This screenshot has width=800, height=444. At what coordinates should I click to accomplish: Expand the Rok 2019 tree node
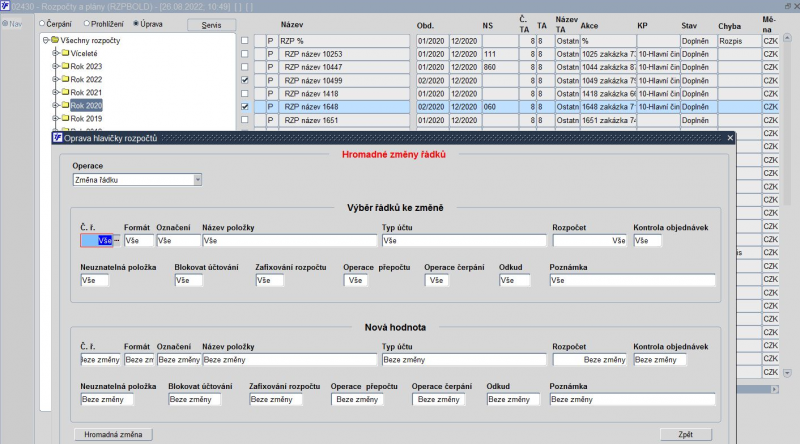point(55,118)
